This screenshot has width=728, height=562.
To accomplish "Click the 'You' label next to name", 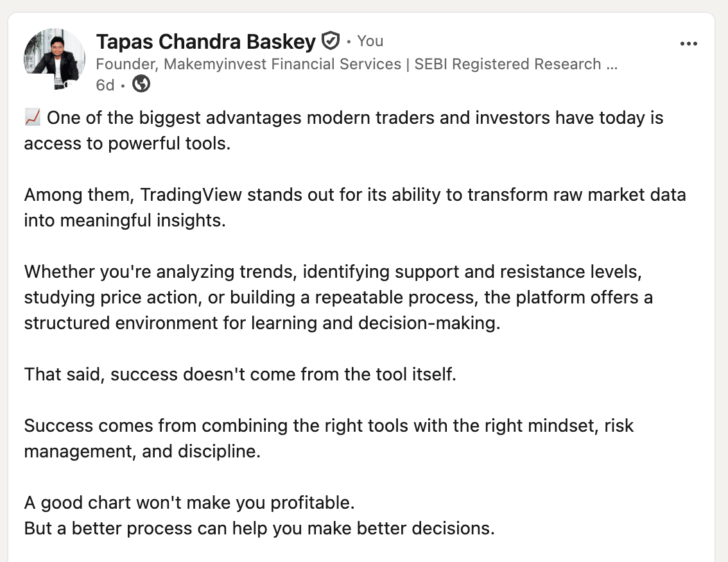I will click(370, 41).
